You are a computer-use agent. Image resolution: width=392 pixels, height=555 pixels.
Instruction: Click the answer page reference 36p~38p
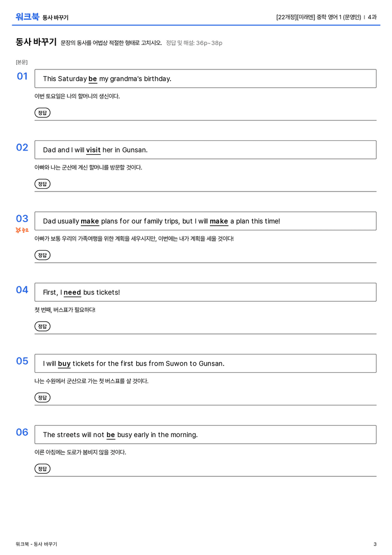pyautogui.click(x=209, y=43)
